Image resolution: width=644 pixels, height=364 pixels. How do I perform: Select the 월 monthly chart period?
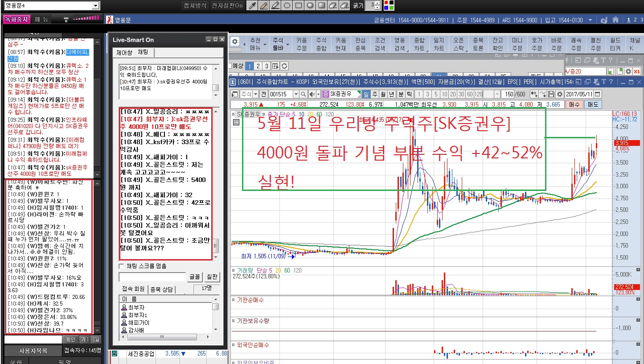(383, 94)
